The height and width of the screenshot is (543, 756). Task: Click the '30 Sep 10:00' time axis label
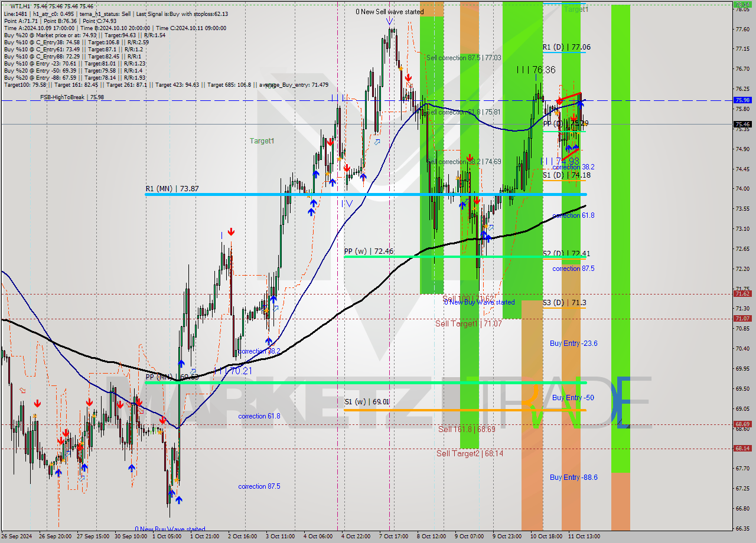[131, 537]
